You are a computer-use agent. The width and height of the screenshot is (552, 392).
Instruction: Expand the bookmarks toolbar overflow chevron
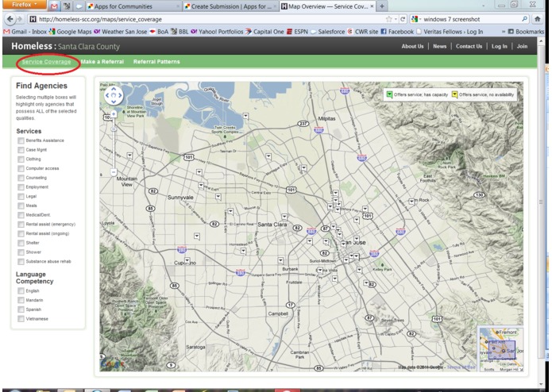point(504,32)
